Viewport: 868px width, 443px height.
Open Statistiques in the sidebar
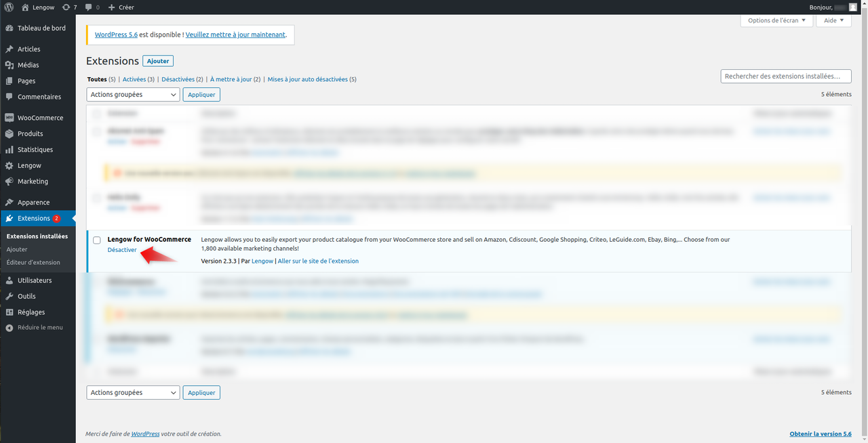coord(35,150)
